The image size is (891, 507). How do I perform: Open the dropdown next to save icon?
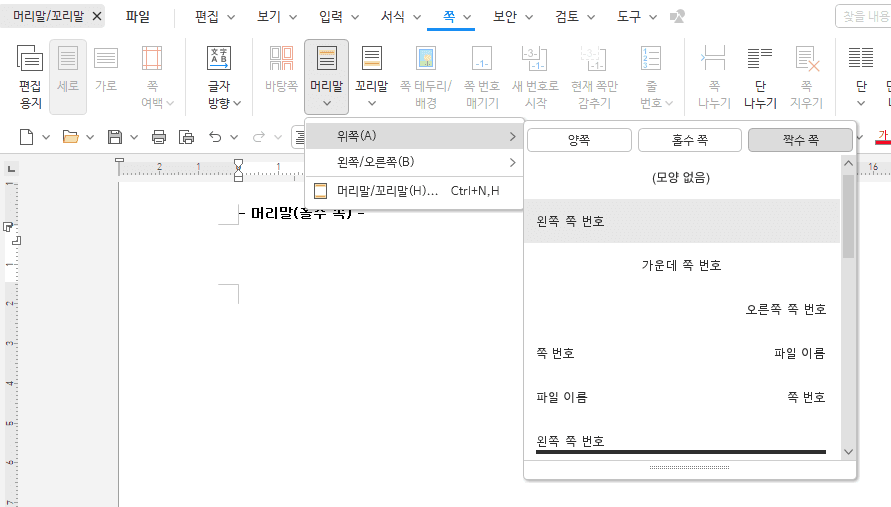(134, 137)
